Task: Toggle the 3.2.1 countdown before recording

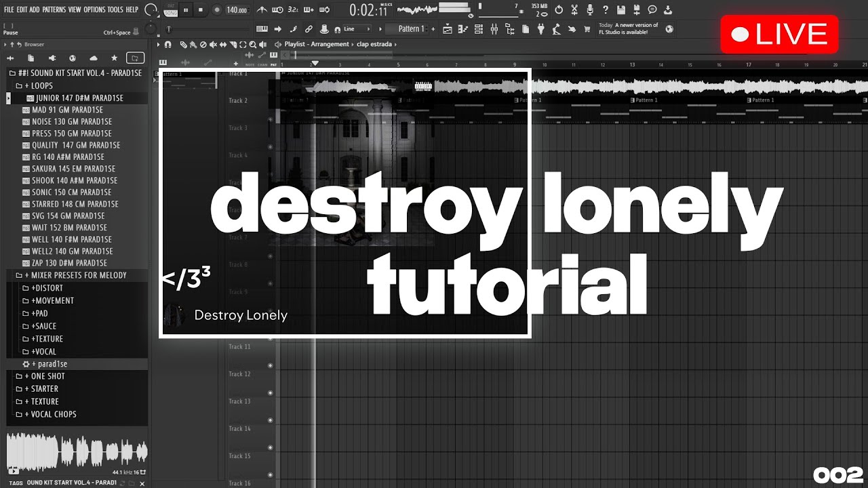Action: click(294, 9)
